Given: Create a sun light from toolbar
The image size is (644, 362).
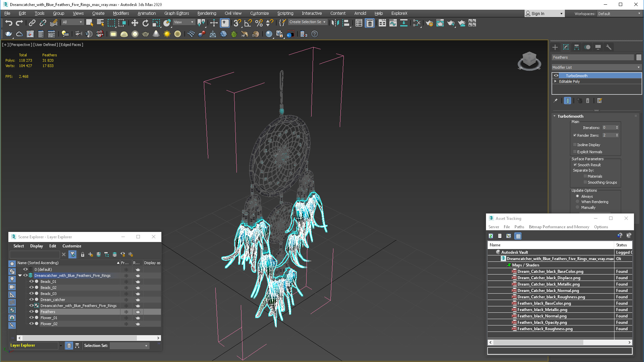Looking at the screenshot, I should 167,34.
